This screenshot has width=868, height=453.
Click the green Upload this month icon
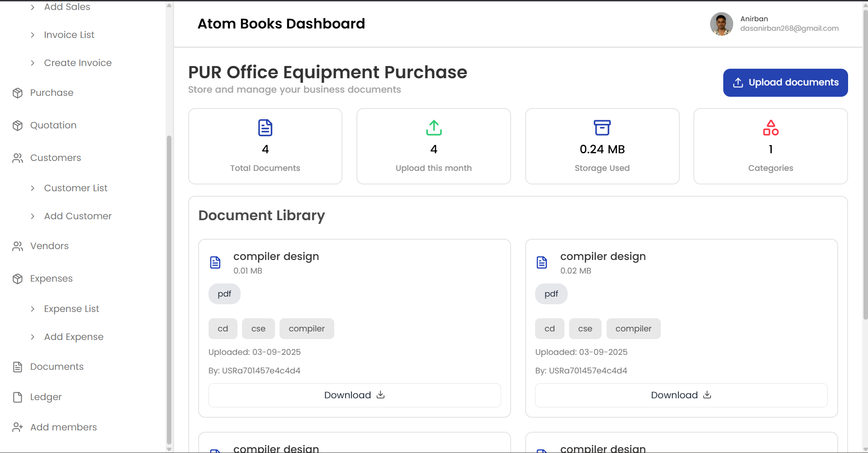click(433, 128)
